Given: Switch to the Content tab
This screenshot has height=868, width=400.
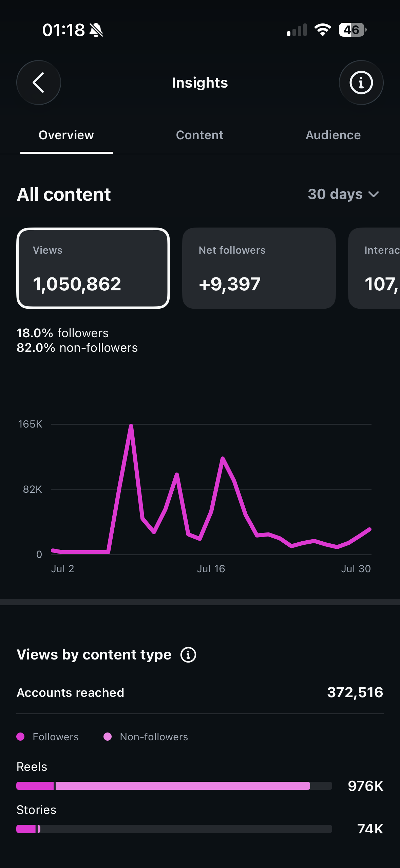Looking at the screenshot, I should click(199, 135).
